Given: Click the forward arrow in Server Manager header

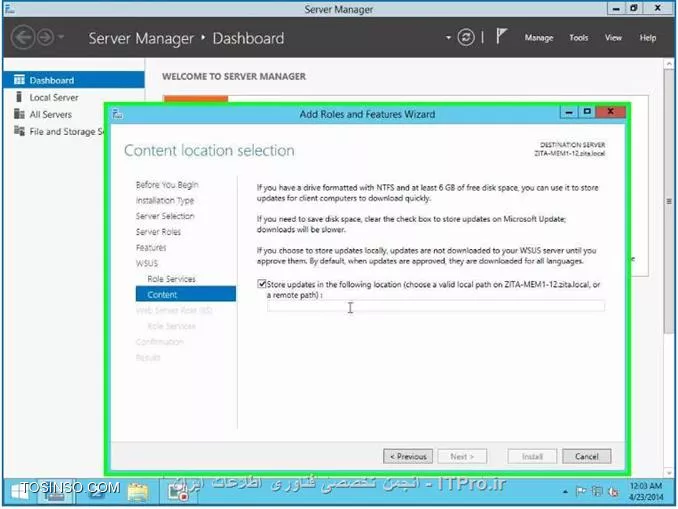Looking at the screenshot, I should point(45,38).
